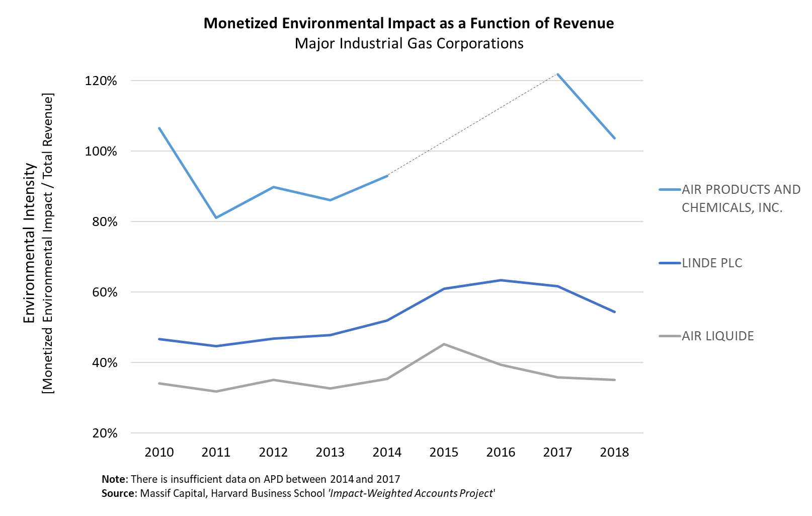Select the 'Environmental Intensity' y-axis title
The width and height of the screenshot is (812, 516).
coord(30,243)
